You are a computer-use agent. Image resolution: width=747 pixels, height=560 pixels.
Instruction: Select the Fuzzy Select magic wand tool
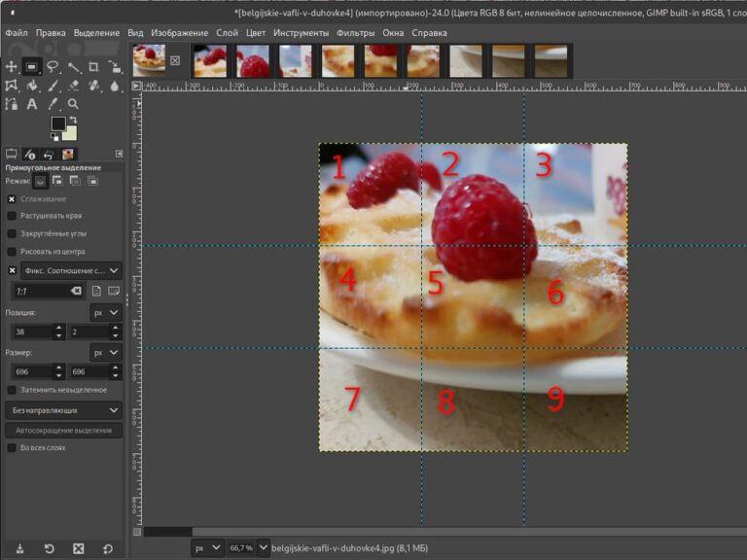pos(73,67)
